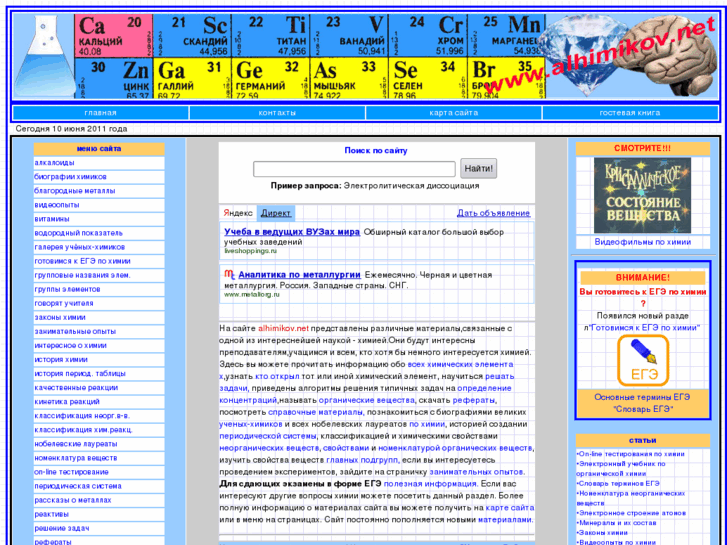Open история период. таблицы link
The image size is (727, 545).
pos(80,373)
